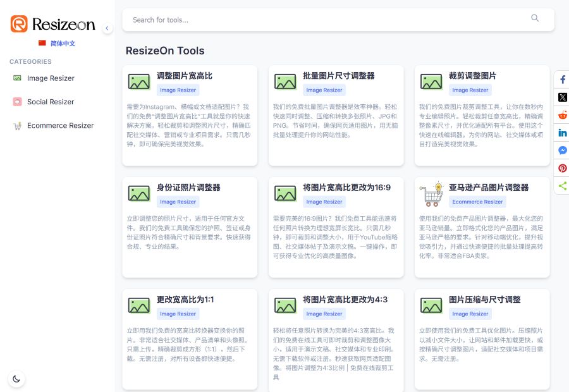Share on LinkedIn using sidebar icon
The width and height of the screenshot is (569, 392).
[x=562, y=133]
